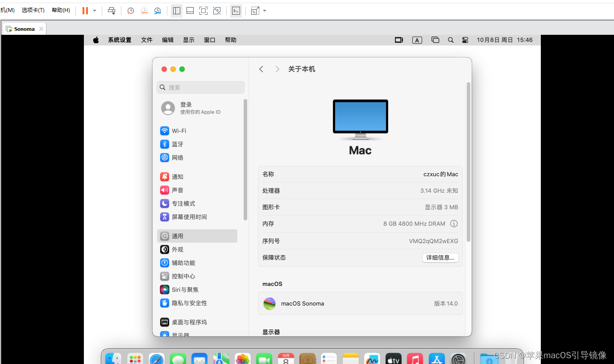Open Photos from the Dock
614x364 pixels.
[243, 359]
